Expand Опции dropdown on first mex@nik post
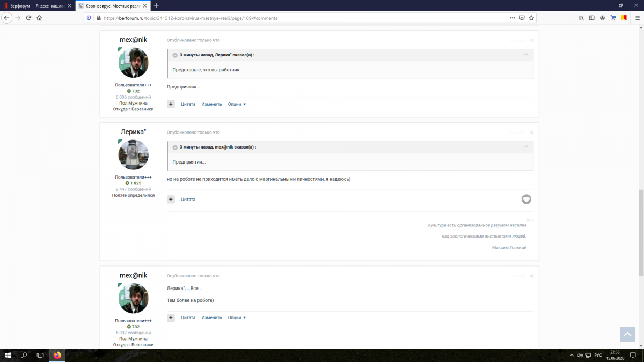Viewport: 644px width, 362px height. point(237,104)
